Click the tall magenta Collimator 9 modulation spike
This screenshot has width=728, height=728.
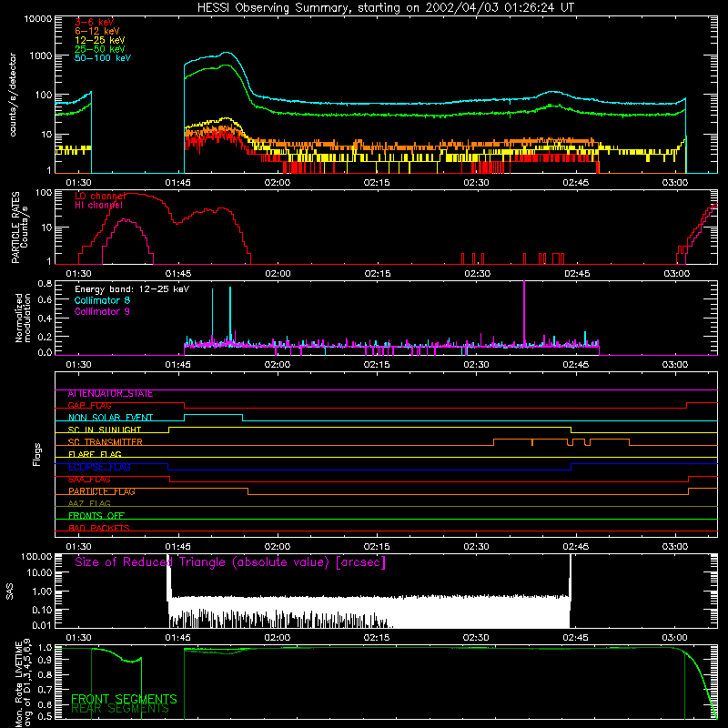coord(524,312)
